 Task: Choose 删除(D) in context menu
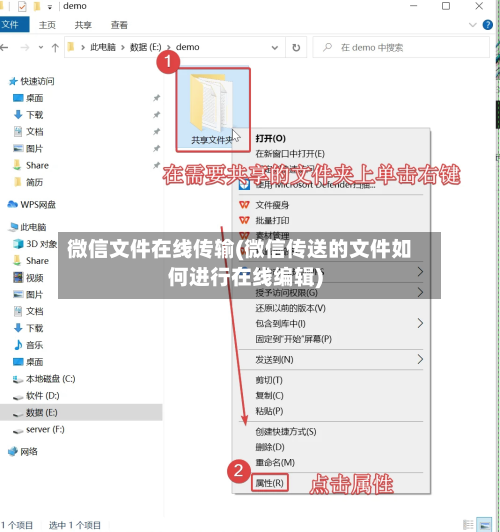(270, 447)
